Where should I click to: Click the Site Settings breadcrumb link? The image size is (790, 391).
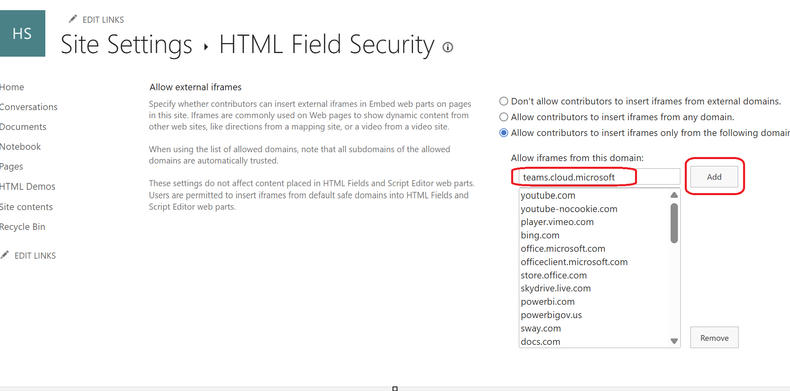click(x=126, y=45)
